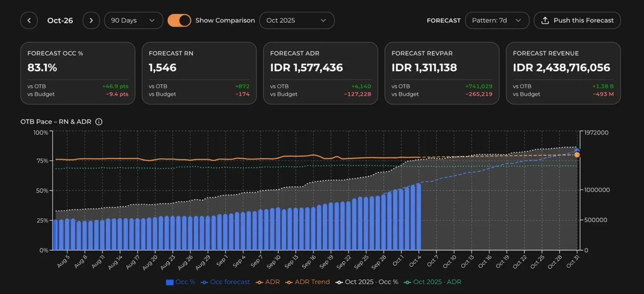644x294 pixels.
Task: Toggle the ADR legend series
Action: coord(268,282)
